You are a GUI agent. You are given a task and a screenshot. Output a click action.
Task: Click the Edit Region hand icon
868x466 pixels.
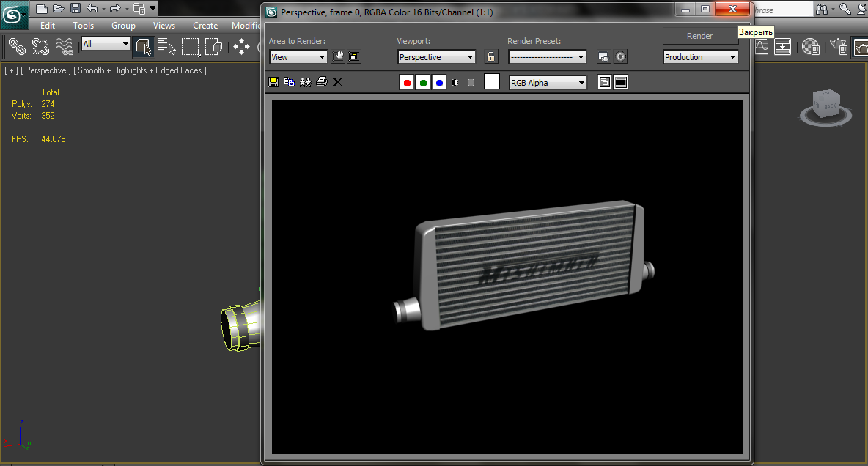[x=338, y=56]
